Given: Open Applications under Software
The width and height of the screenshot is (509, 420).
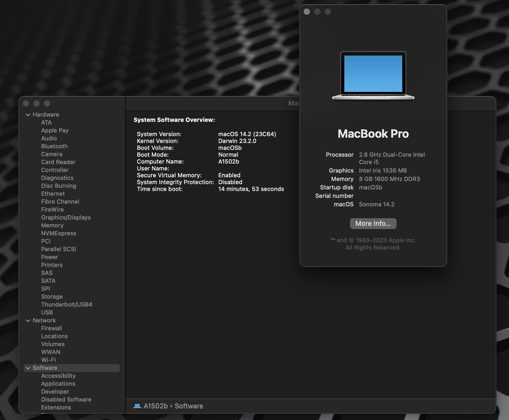Looking at the screenshot, I should [x=58, y=384].
